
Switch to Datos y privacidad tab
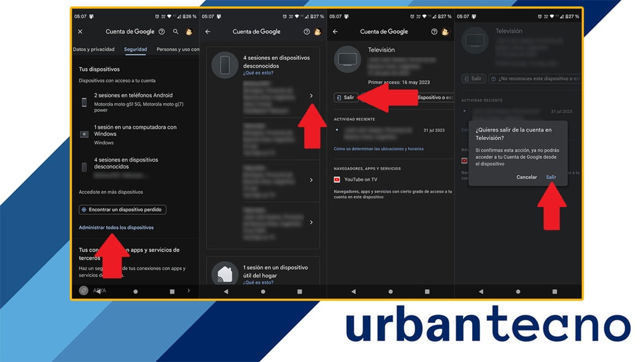click(x=94, y=50)
